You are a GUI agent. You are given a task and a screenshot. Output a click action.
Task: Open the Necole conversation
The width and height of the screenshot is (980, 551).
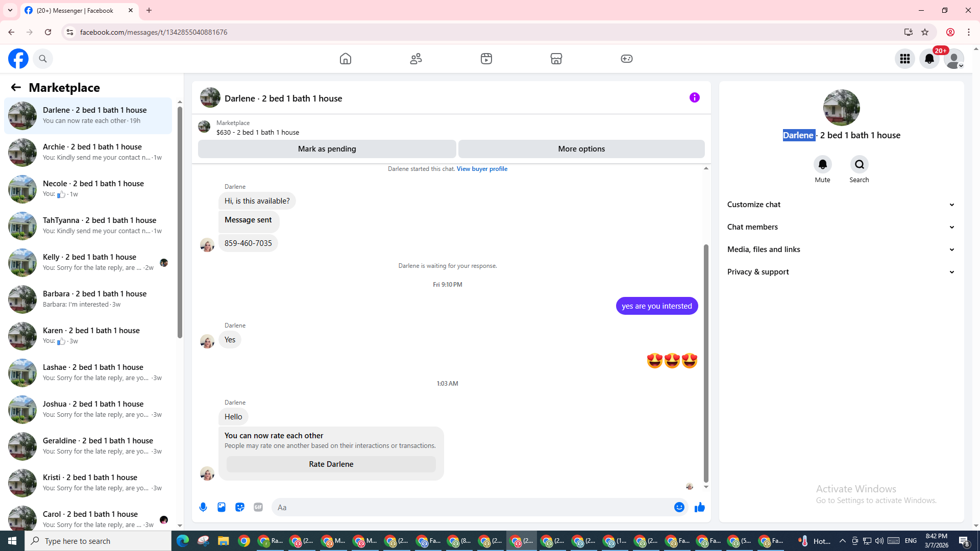point(88,189)
